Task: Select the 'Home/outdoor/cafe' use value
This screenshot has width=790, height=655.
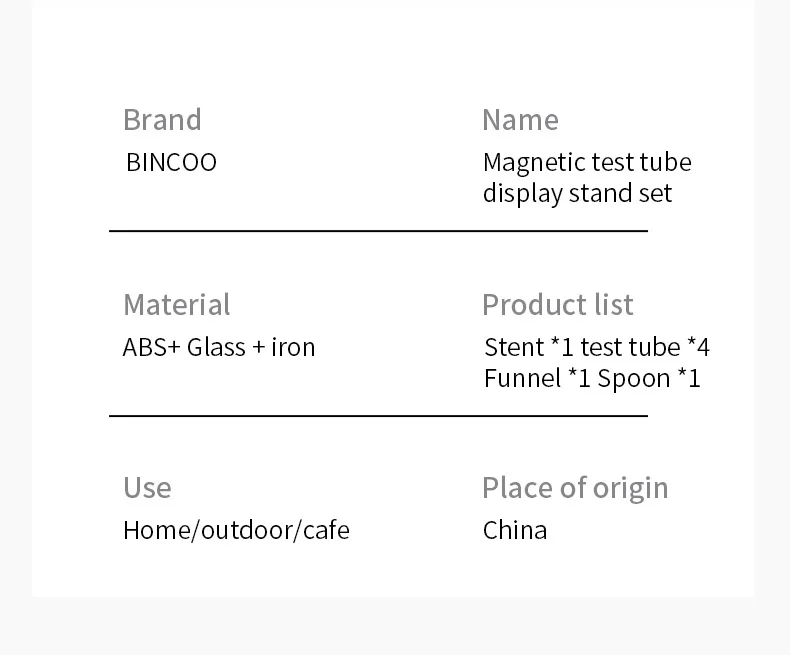Action: pos(236,530)
